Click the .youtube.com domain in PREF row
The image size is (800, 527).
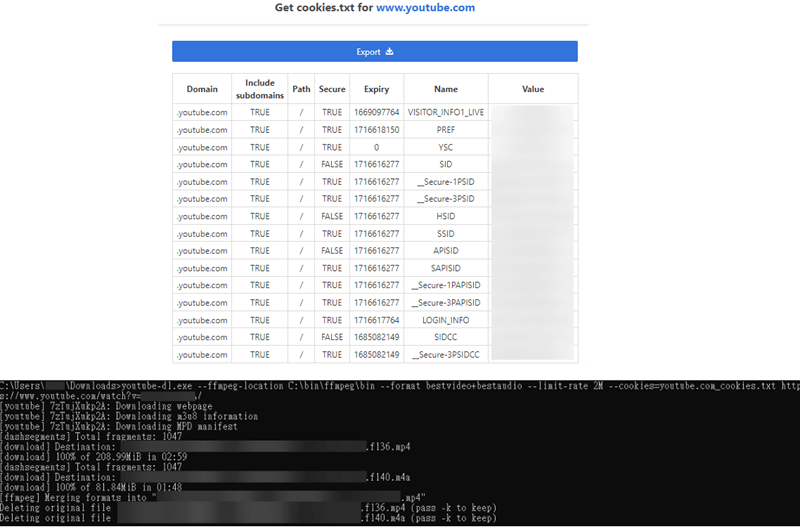point(202,130)
